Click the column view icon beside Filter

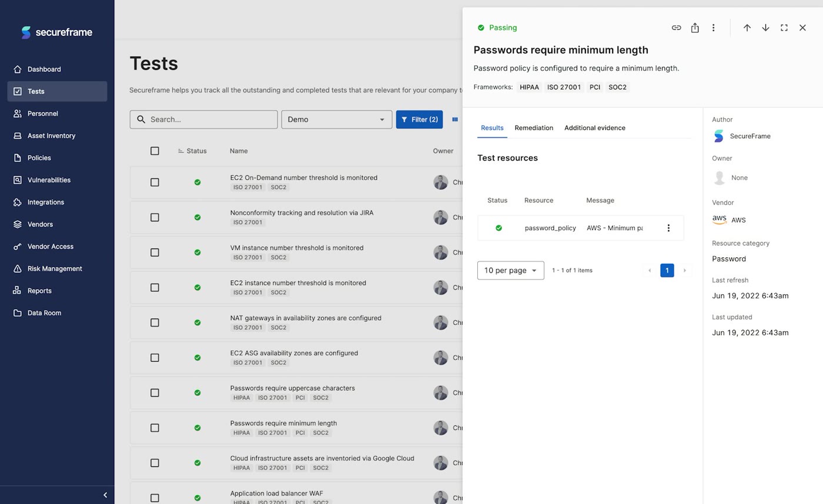pyautogui.click(x=455, y=119)
